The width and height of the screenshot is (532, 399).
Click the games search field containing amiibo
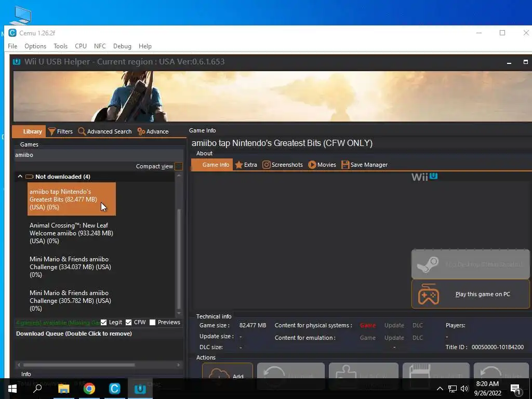[x=99, y=155]
